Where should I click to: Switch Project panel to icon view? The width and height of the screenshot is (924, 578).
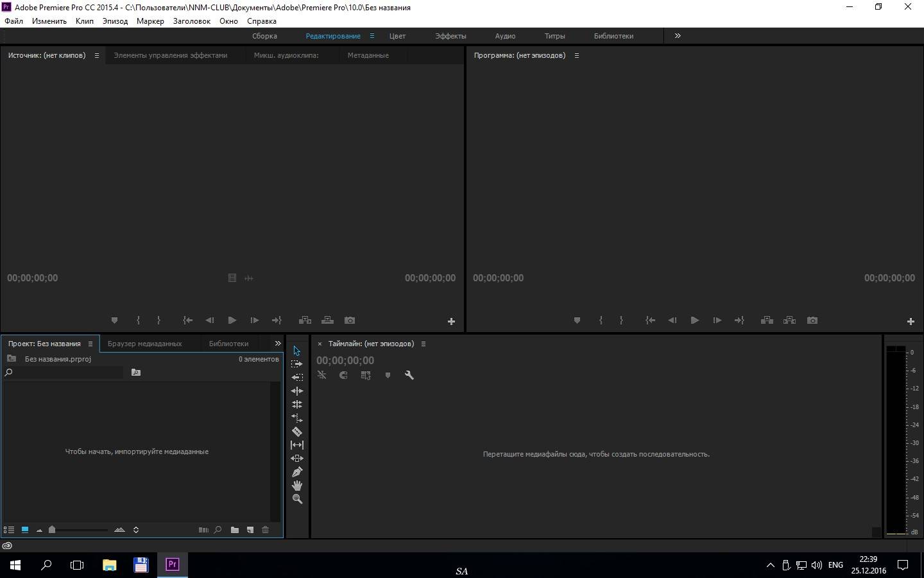(25, 530)
